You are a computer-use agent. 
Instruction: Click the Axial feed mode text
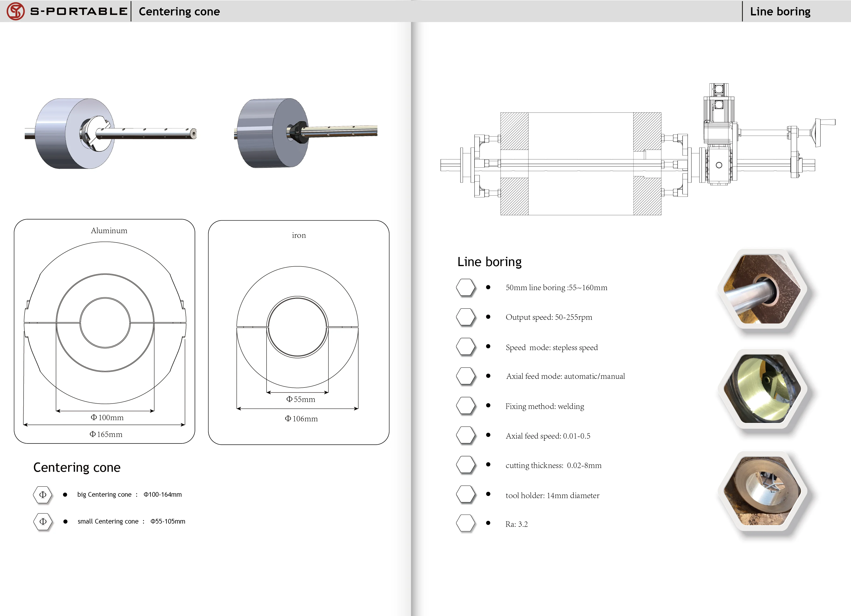[565, 376]
